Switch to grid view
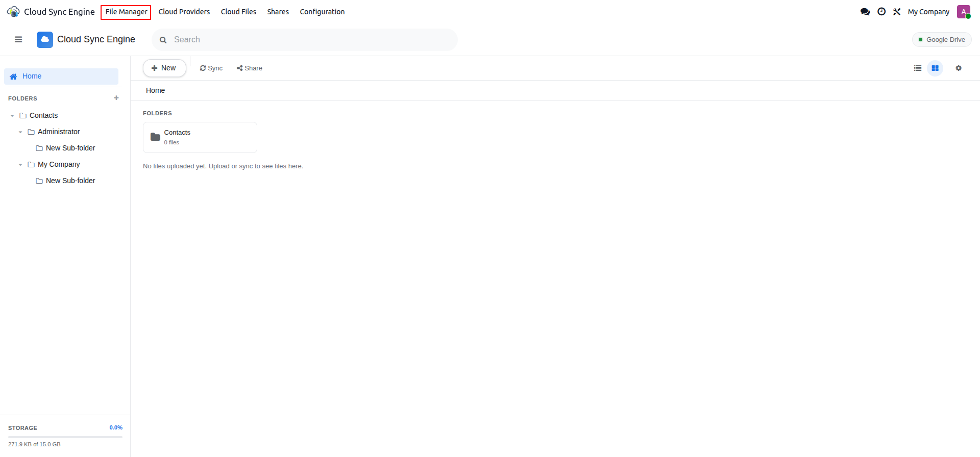The height and width of the screenshot is (457, 980). [x=935, y=68]
